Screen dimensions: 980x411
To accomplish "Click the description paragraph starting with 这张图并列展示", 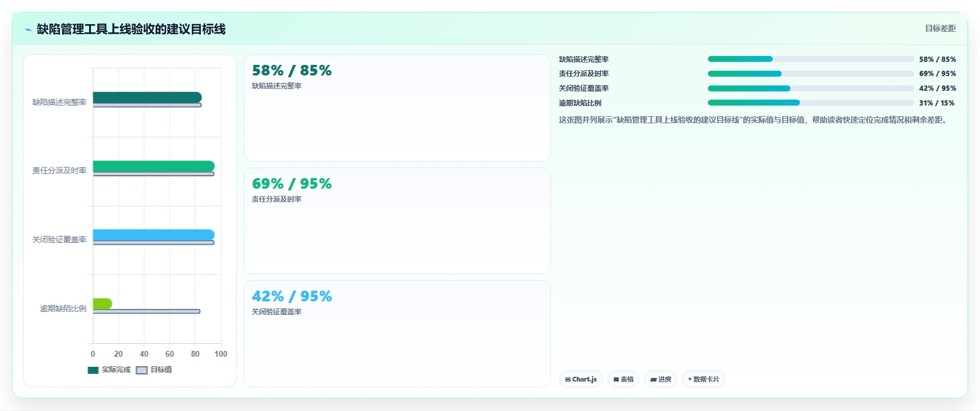I will tap(754, 120).
